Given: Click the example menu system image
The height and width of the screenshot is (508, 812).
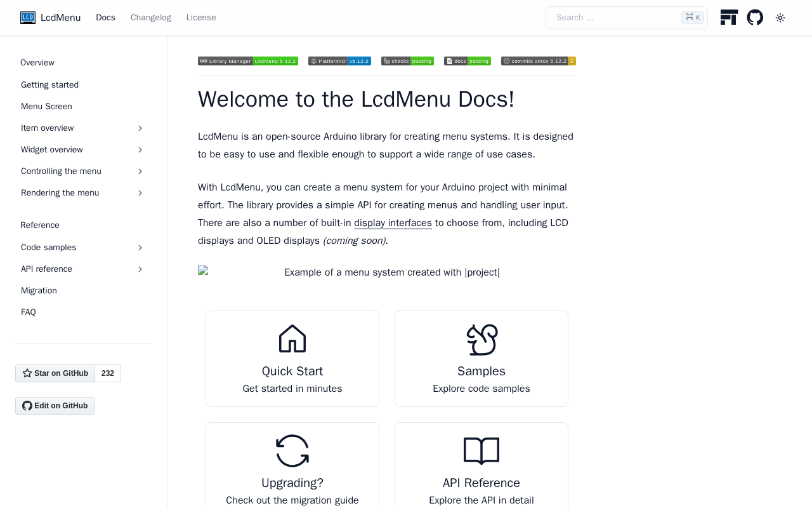Looking at the screenshot, I should [x=387, y=272].
